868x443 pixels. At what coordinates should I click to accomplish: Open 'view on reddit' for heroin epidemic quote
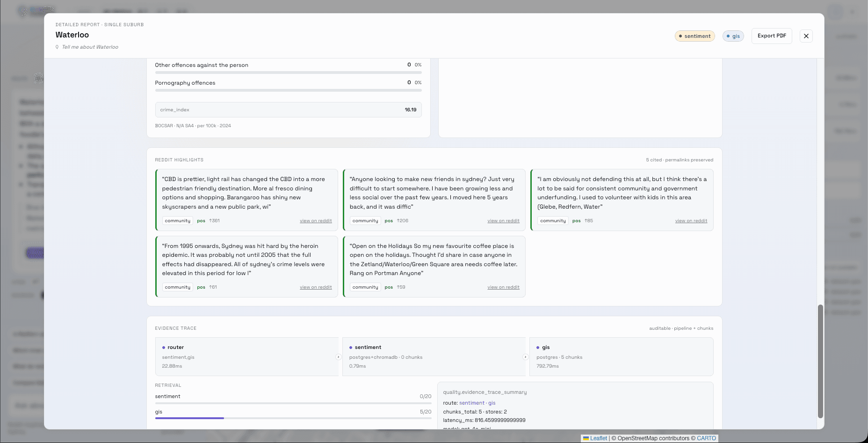tap(316, 287)
